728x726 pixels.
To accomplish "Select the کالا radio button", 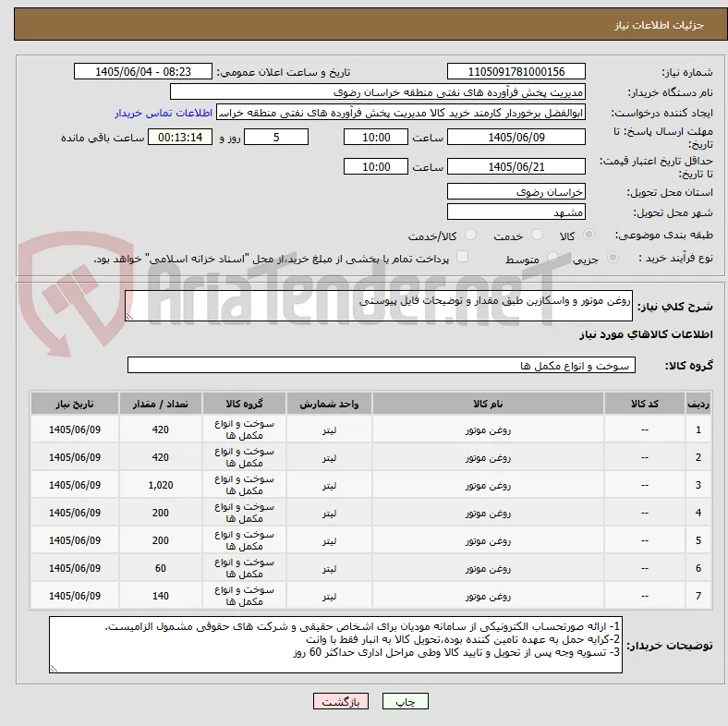I will click(588, 235).
